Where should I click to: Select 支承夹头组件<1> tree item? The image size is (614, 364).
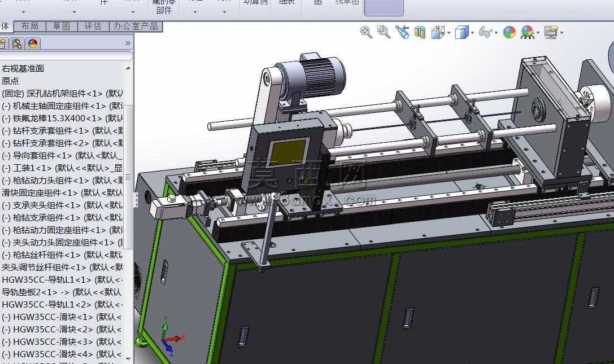[62, 205]
